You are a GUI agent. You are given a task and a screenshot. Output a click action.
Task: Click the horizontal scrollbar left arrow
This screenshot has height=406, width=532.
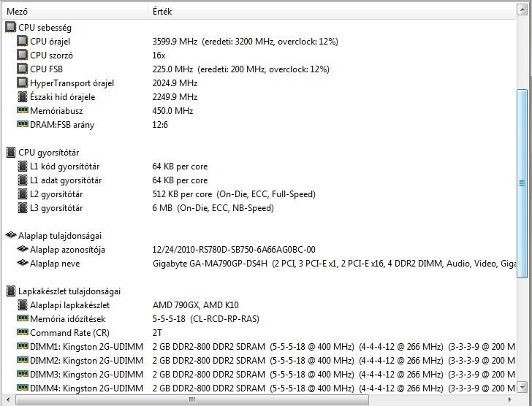[x=9, y=399]
